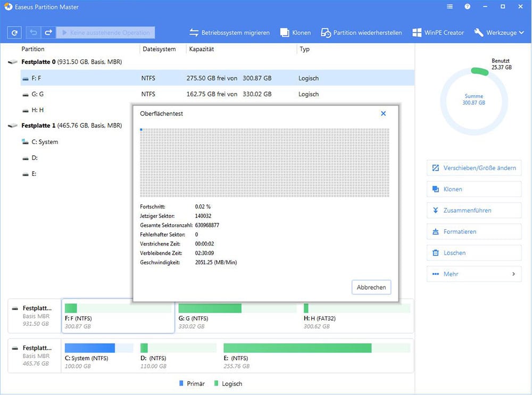Click the three-dots icon beside Mehr
Image resolution: width=532 pixels, height=395 pixels.
(x=436, y=274)
